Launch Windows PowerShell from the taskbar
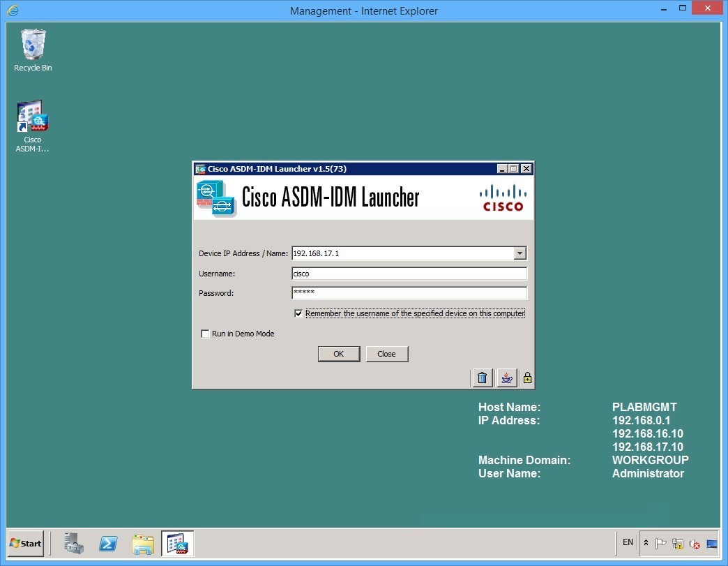Viewport: 728px width, 566px height. click(x=108, y=543)
